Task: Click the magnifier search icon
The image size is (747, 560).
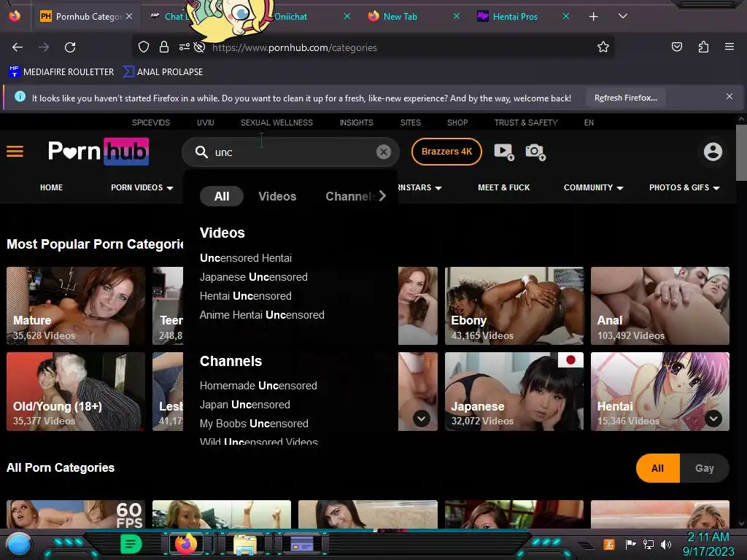Action: [201, 152]
